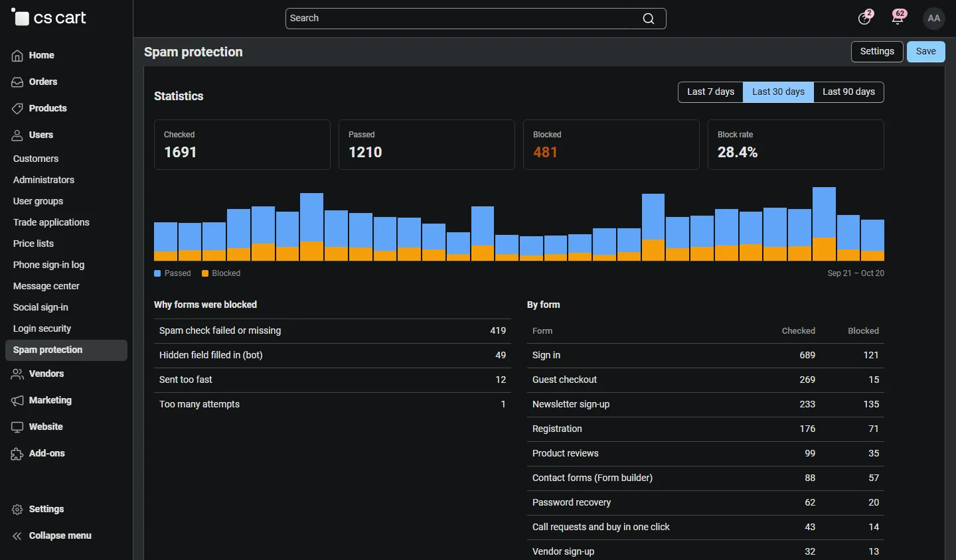Open Administrators menu item
Viewport: 956px width, 560px height.
[x=44, y=180]
